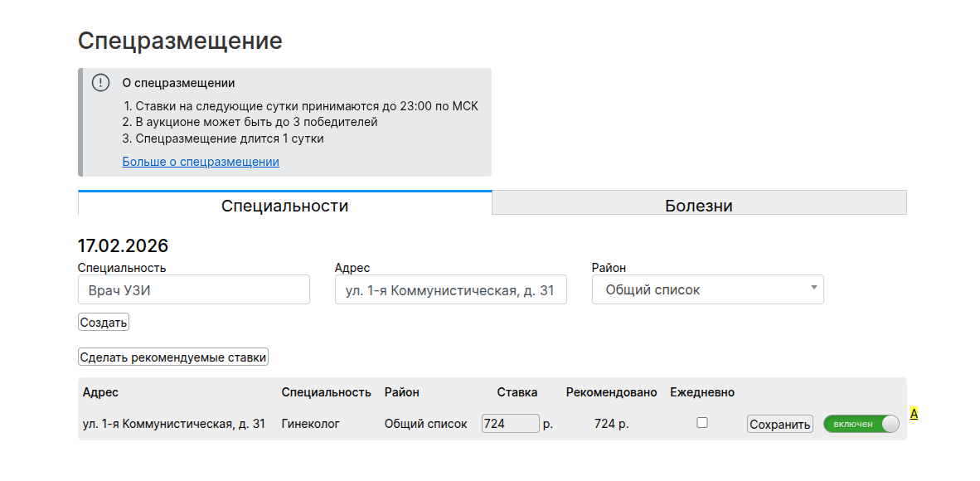980x481 pixels.
Task: Click 'Сделать рекомендуемые ставки' button
Action: [173, 357]
